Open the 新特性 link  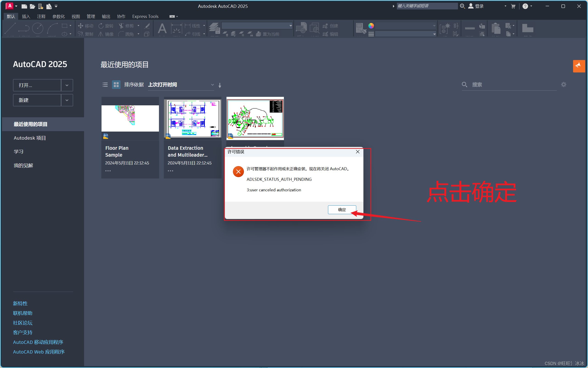click(20, 304)
